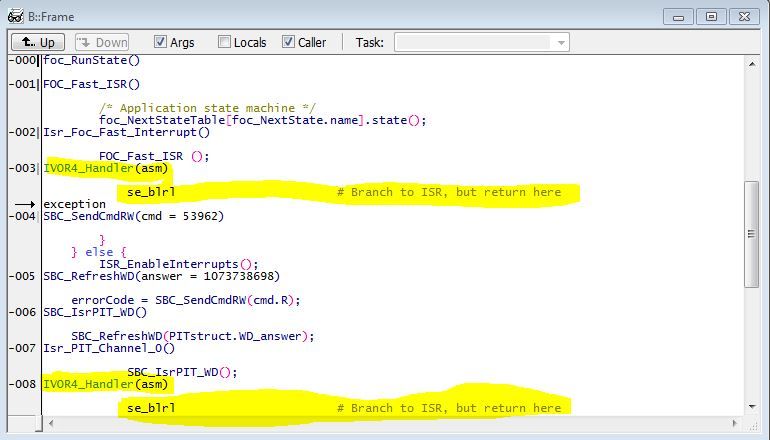
Task: Click SBC_RefreshWD(PITstruct.WD_answer); line
Action: coord(192,336)
